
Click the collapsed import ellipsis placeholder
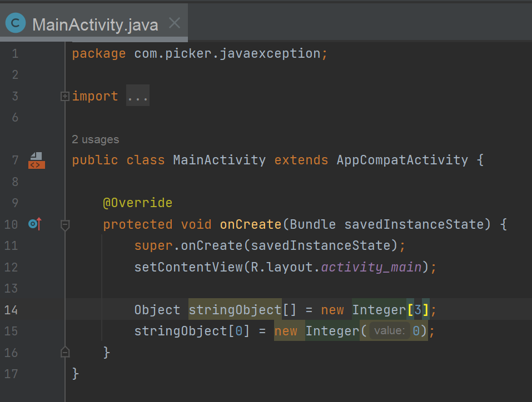pyautogui.click(x=138, y=96)
